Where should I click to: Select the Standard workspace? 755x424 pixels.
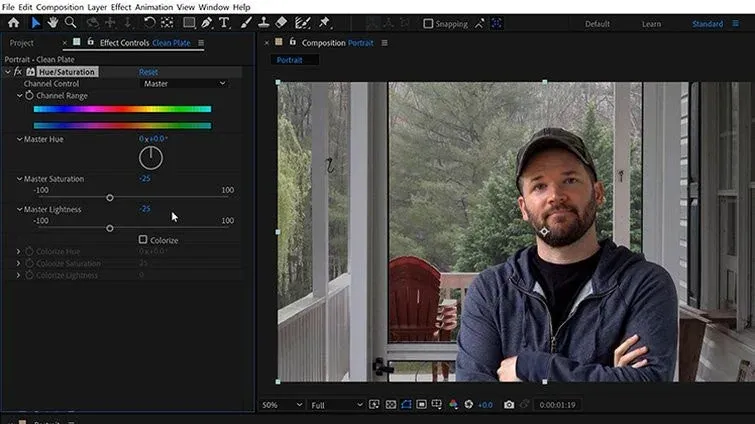pos(707,24)
